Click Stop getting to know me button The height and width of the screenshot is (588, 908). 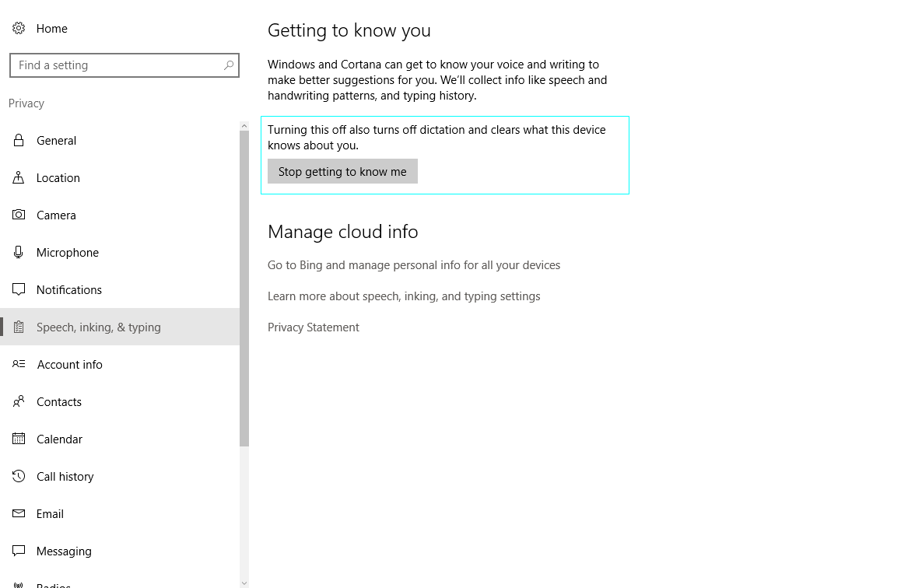click(342, 171)
